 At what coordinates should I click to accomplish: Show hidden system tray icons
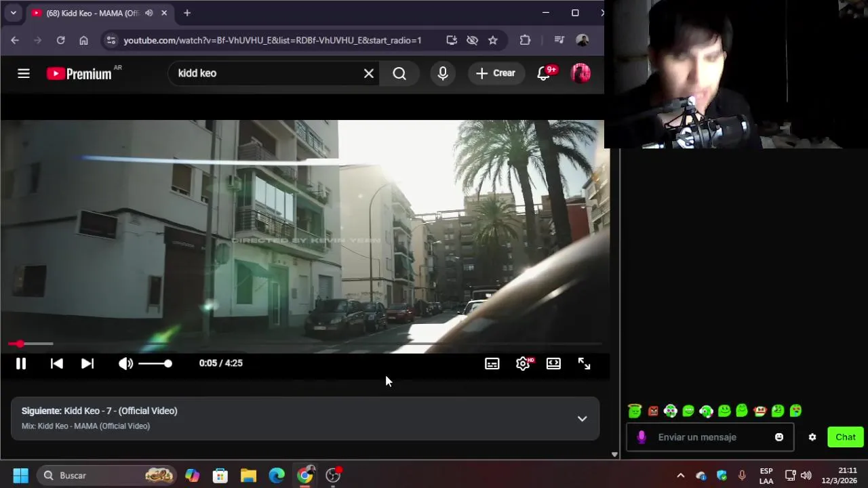[x=681, y=476]
